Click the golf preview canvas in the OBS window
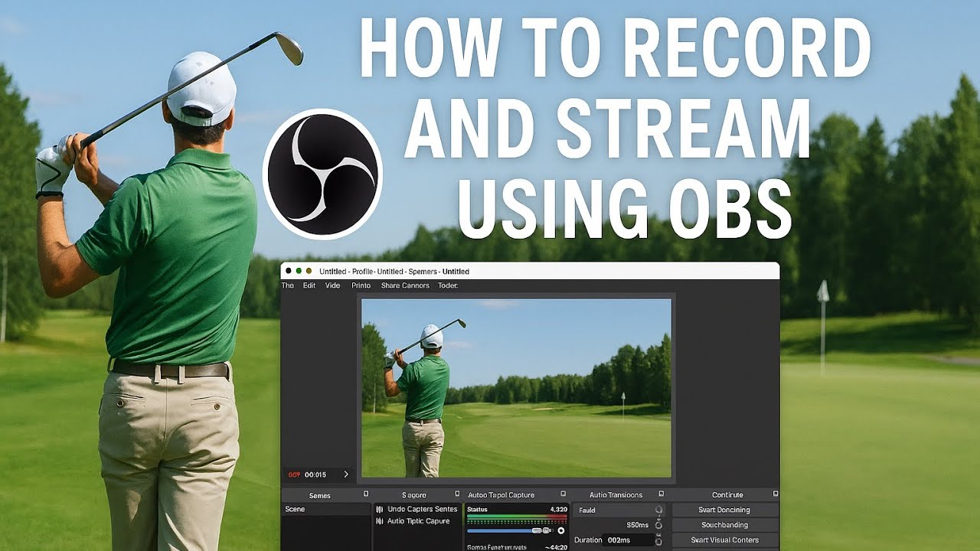The height and width of the screenshot is (551, 980). (x=516, y=388)
